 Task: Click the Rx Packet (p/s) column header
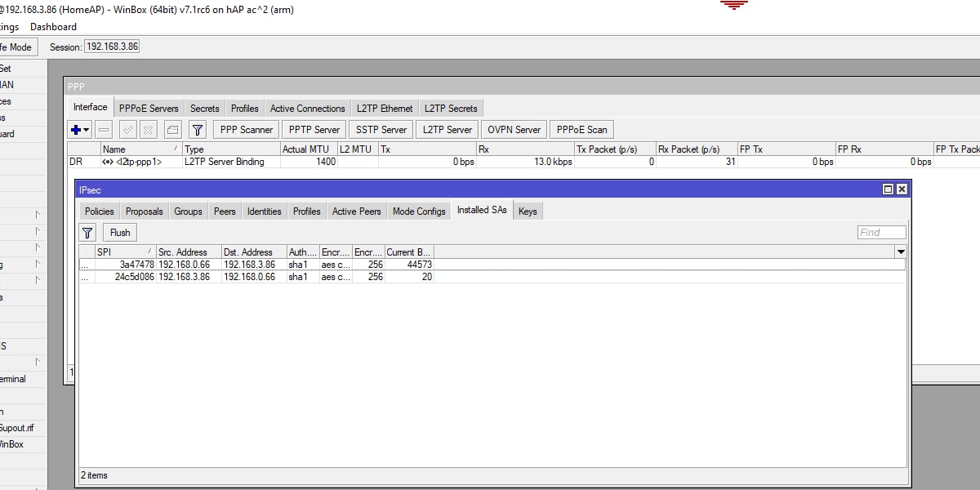click(696, 149)
